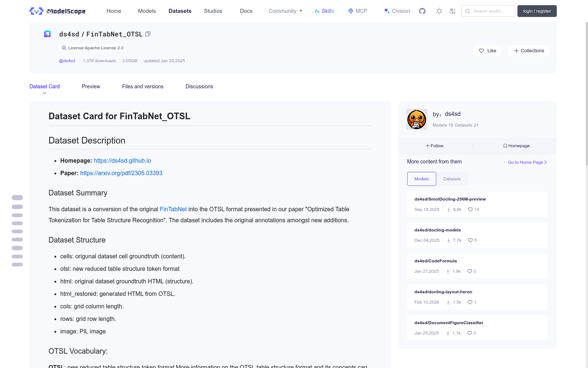
Task: Click the plus icon on Collections
Action: 516,51
